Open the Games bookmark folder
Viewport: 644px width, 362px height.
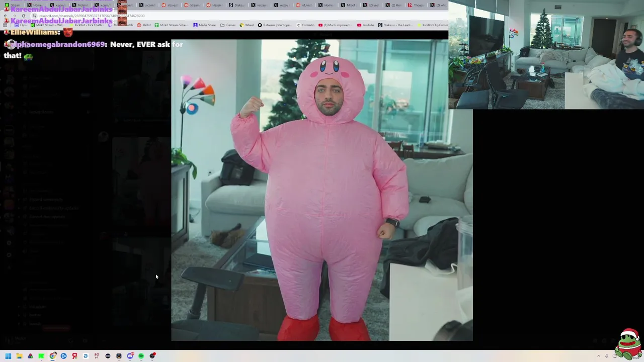coord(228,25)
